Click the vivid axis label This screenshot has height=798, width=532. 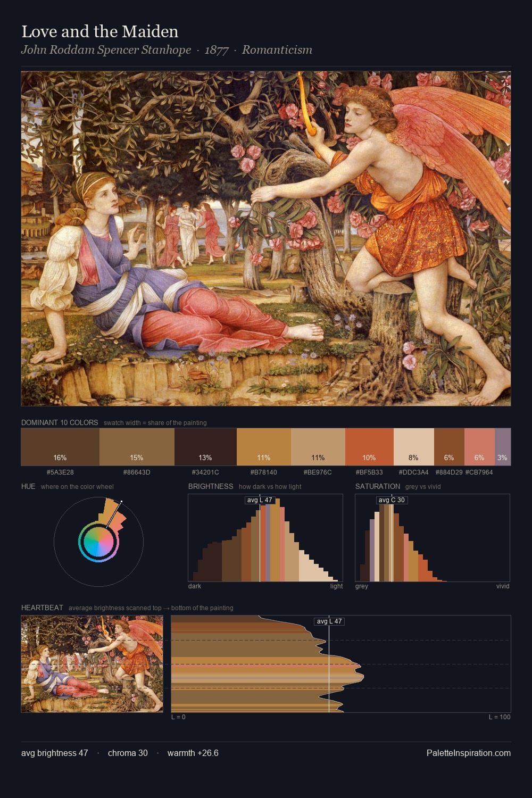click(503, 586)
